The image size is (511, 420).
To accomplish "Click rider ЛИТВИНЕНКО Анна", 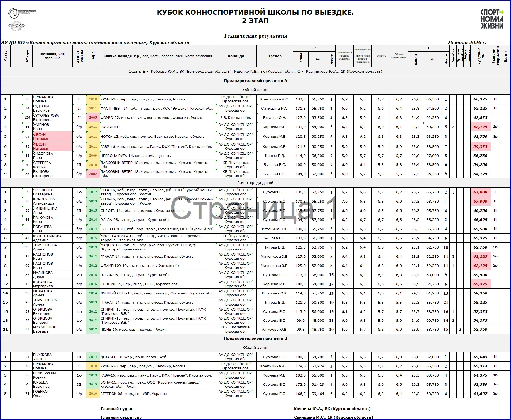I will 52,210.
